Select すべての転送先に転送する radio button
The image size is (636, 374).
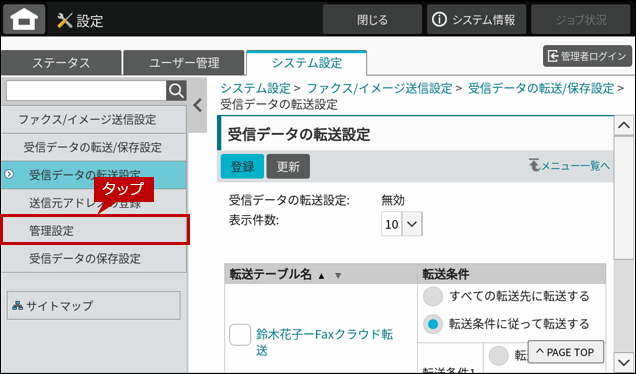point(433,296)
